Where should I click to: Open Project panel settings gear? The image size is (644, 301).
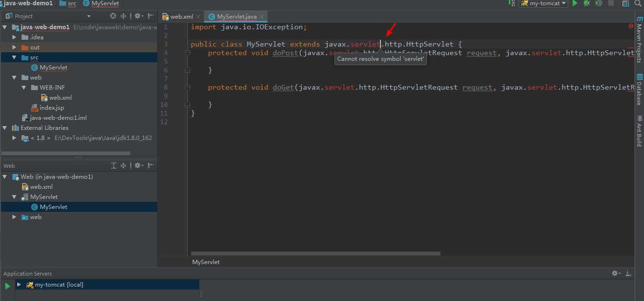click(x=138, y=16)
